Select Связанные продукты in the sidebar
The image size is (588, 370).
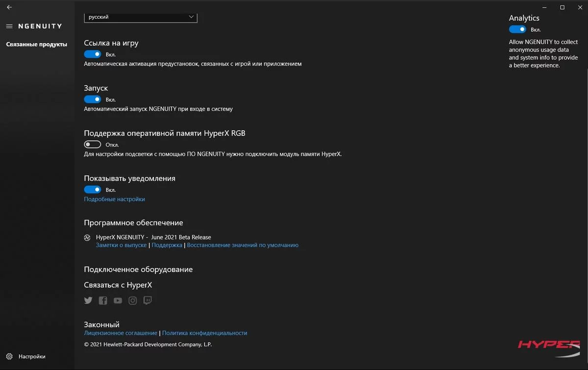[37, 45]
